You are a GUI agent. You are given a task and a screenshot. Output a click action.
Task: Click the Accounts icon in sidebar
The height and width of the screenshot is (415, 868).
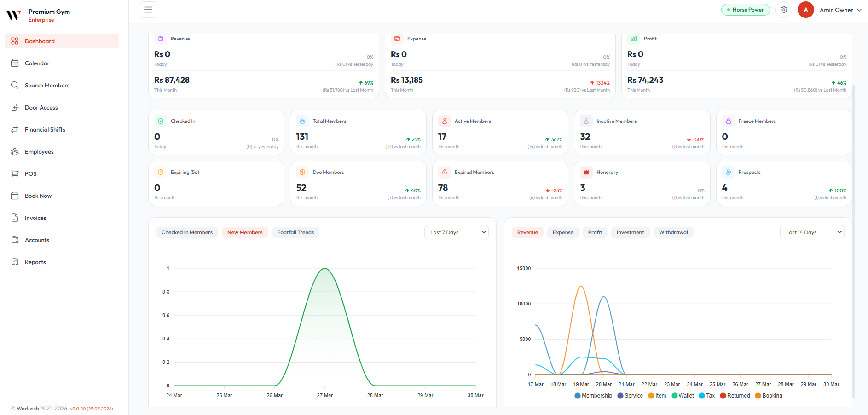click(15, 240)
